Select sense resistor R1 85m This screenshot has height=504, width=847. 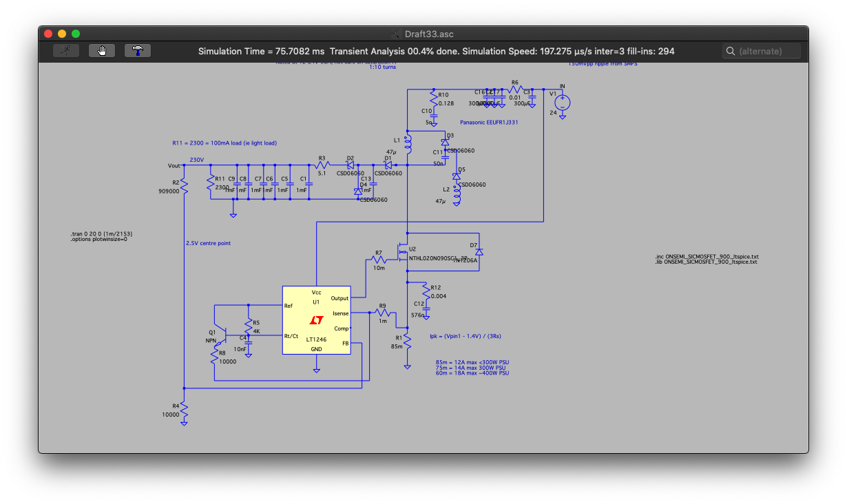click(407, 342)
